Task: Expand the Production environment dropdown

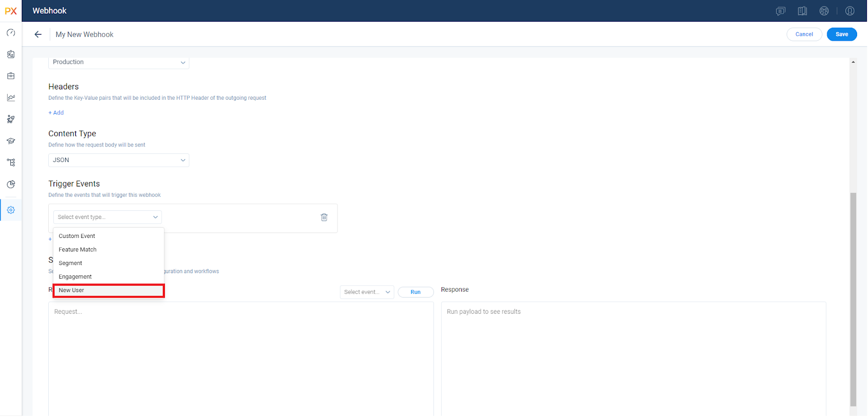Action: tap(119, 62)
